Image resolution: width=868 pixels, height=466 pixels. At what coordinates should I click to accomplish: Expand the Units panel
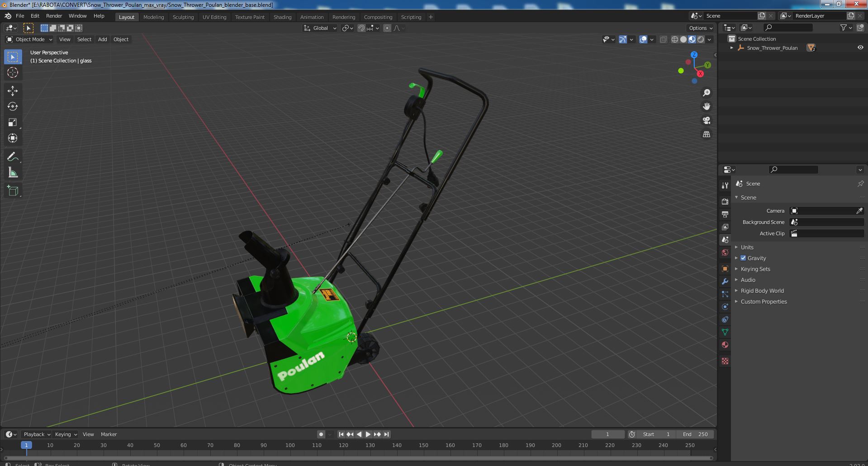(x=747, y=247)
